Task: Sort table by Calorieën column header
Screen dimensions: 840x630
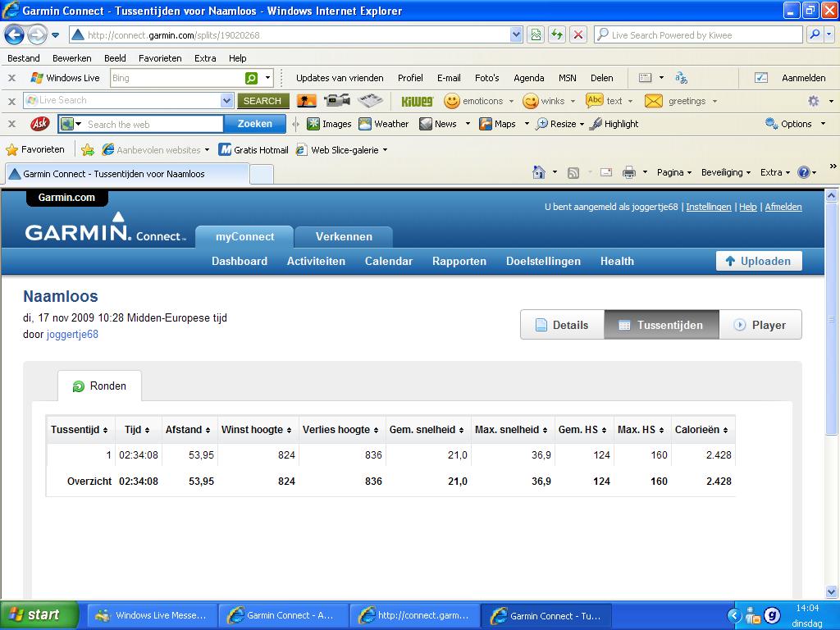Action: pyautogui.click(x=702, y=430)
